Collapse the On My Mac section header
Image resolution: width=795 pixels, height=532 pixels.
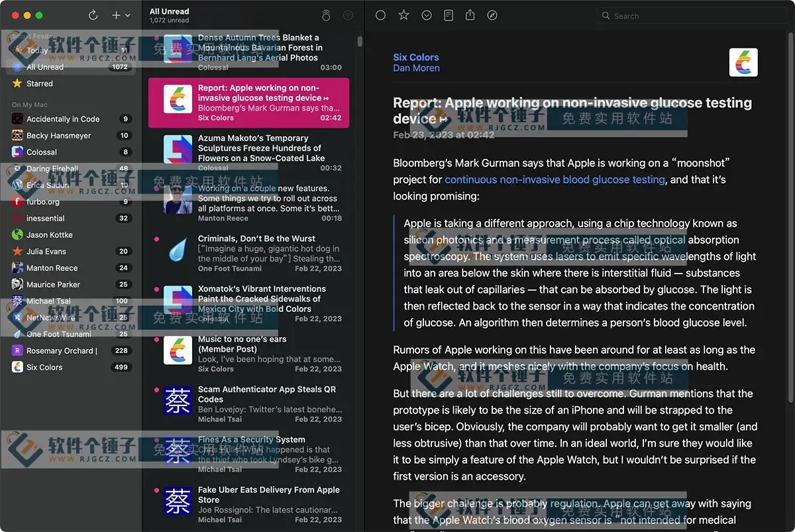[30, 105]
